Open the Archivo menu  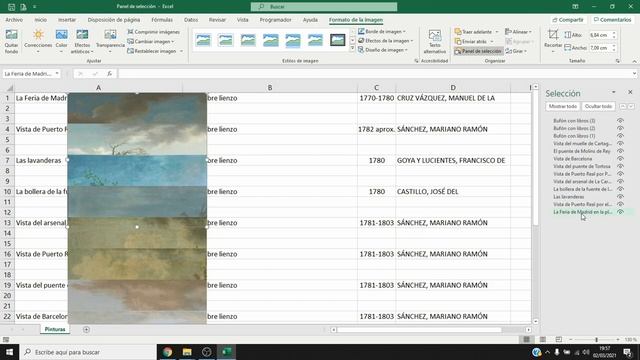click(x=14, y=20)
